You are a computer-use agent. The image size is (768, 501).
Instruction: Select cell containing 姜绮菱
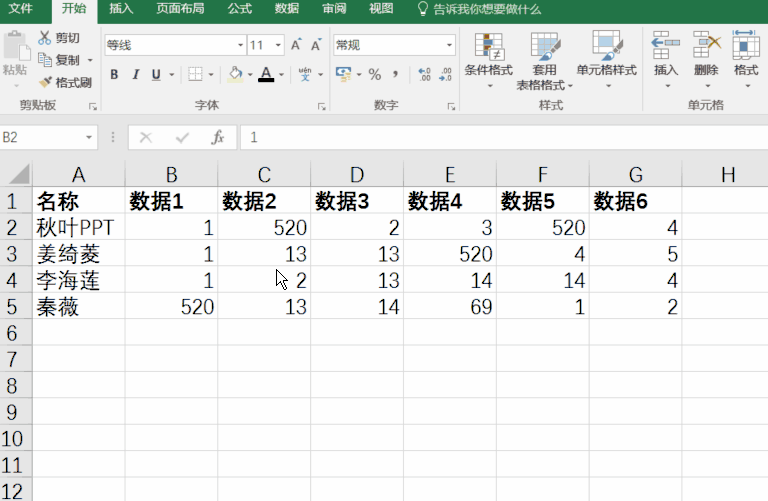coord(78,254)
